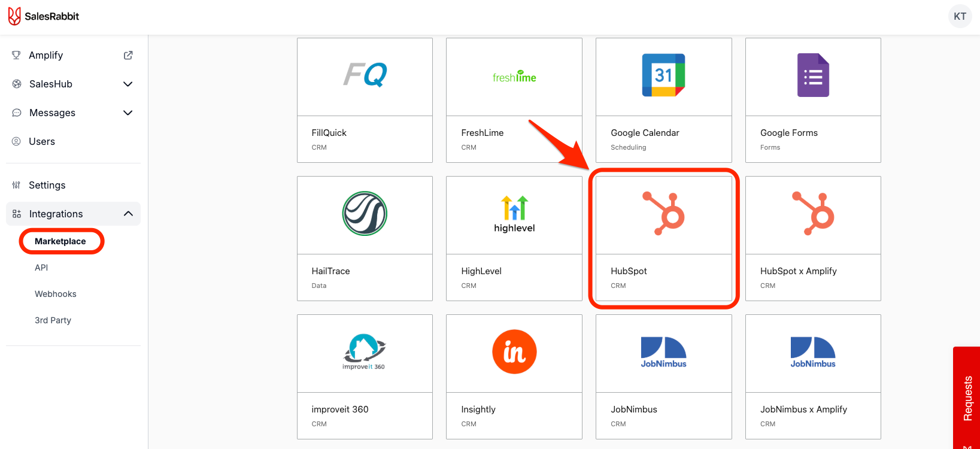980x449 pixels.
Task: Select the FillQuick integration name
Action: 329,133
